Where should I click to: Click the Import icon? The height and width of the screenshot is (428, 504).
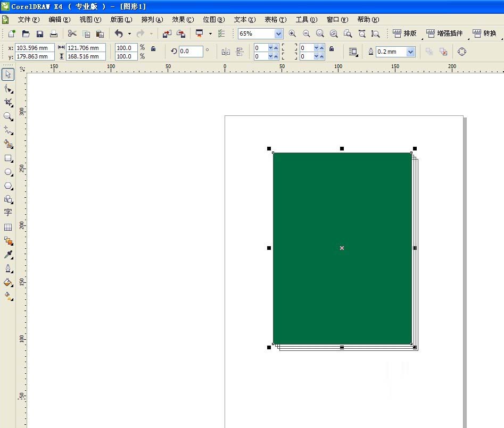[167, 33]
